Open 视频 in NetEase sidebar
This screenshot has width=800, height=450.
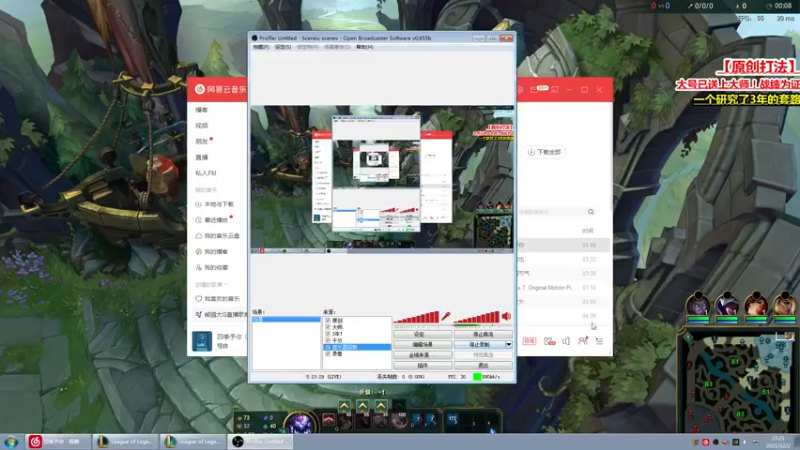coord(202,126)
